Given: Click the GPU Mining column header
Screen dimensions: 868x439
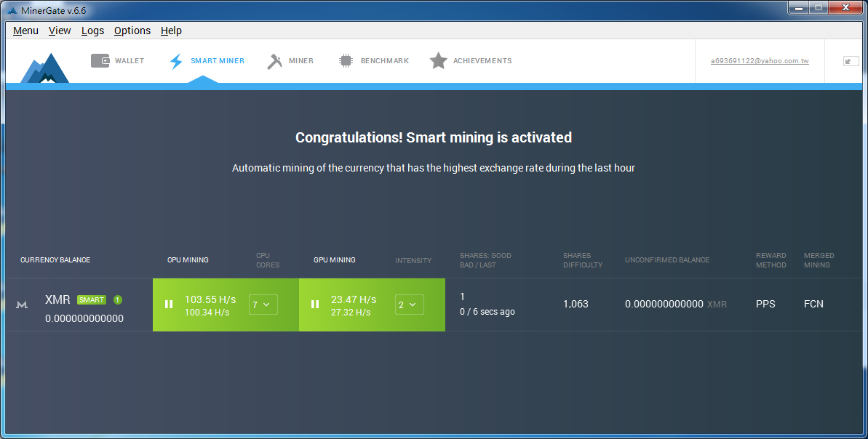Looking at the screenshot, I should pyautogui.click(x=335, y=260).
